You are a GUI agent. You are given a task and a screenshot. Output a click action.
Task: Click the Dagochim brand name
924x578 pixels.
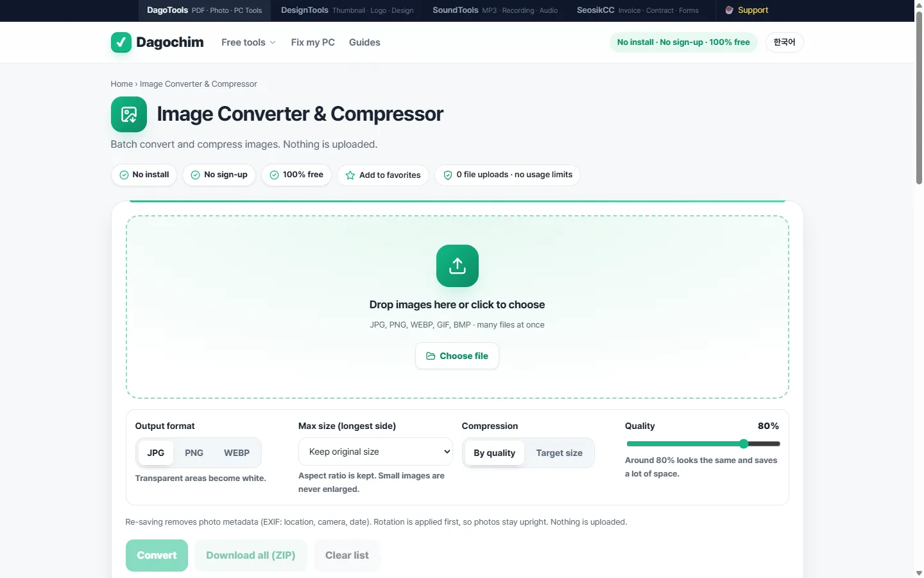click(x=170, y=42)
